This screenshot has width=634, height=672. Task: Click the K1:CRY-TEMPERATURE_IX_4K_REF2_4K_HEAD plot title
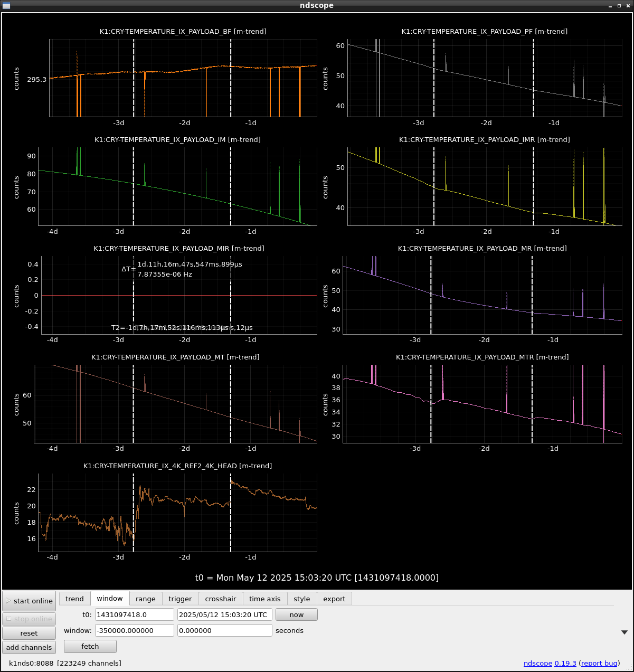(178, 466)
